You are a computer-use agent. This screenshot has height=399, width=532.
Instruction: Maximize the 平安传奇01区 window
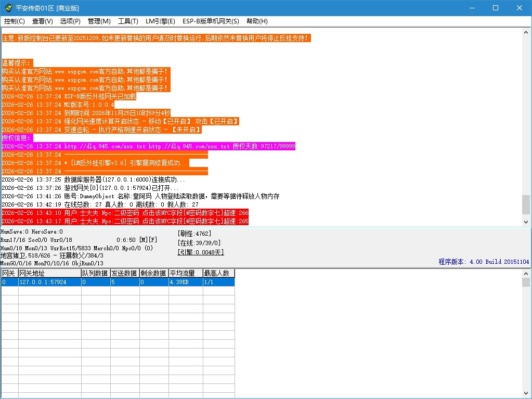point(495,8)
